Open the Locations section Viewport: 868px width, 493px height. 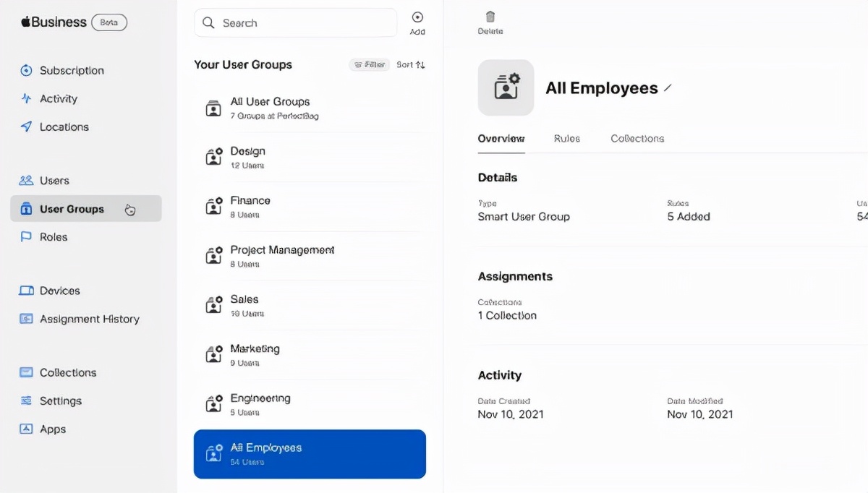coord(27,127)
